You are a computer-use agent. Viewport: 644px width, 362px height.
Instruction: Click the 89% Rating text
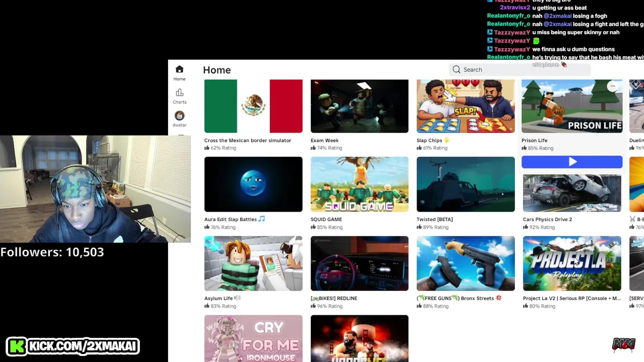[436, 227]
